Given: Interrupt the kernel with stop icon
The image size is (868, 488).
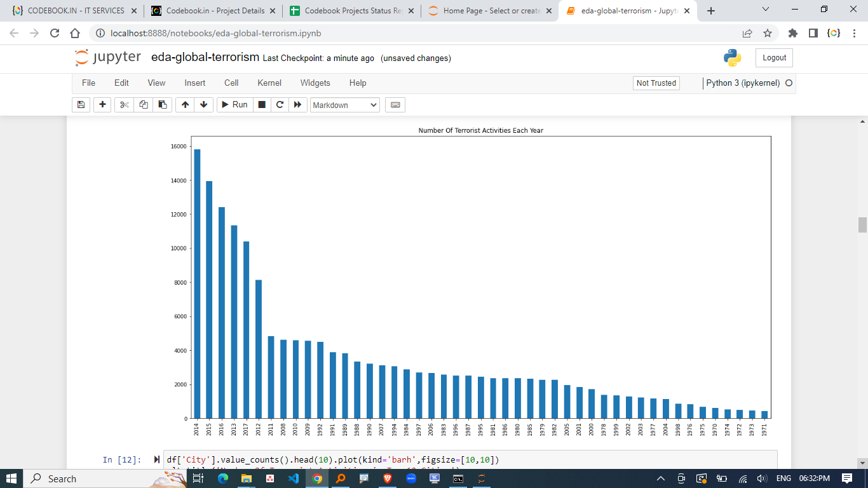Looking at the screenshot, I should coord(261,105).
